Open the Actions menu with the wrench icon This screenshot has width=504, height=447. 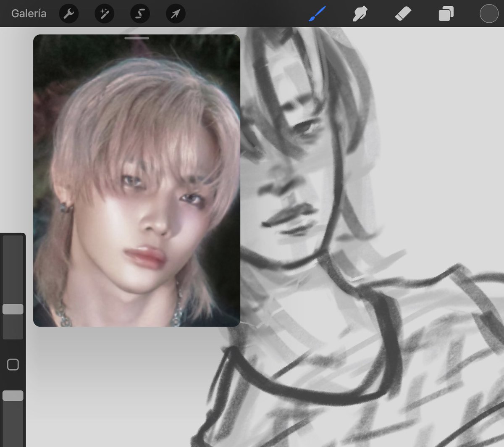[69, 13]
